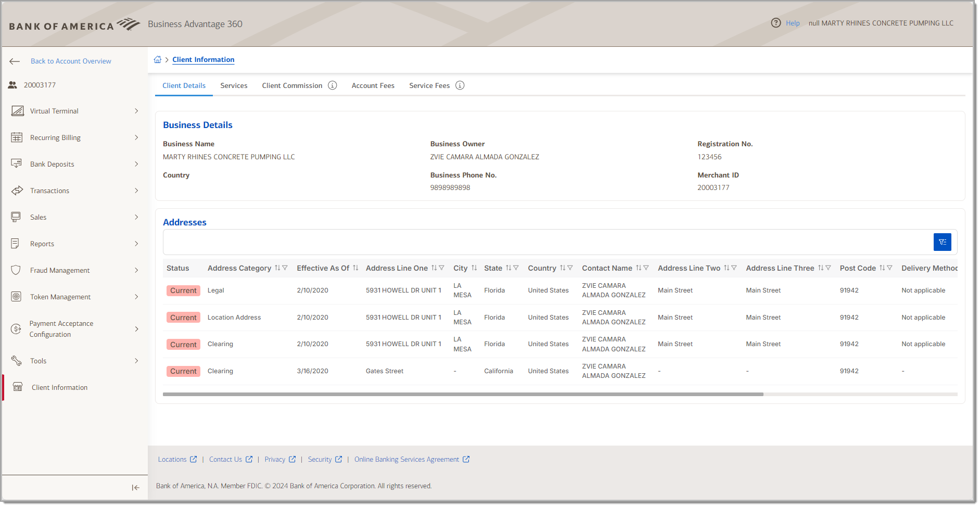Switch to the Services tab
980x507 pixels.
234,85
